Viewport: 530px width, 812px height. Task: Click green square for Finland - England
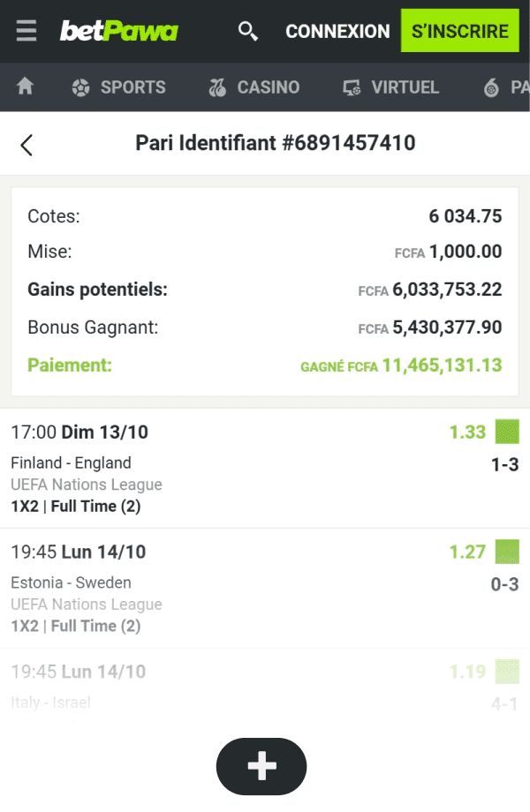click(x=507, y=432)
